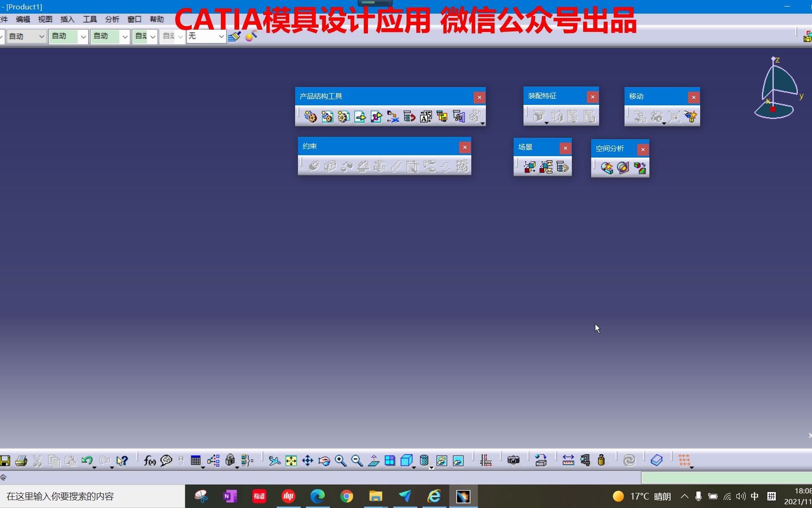812x508 pixels.
Task: Expand the Shading mode cylinder flyout arrow
Action: (x=431, y=468)
